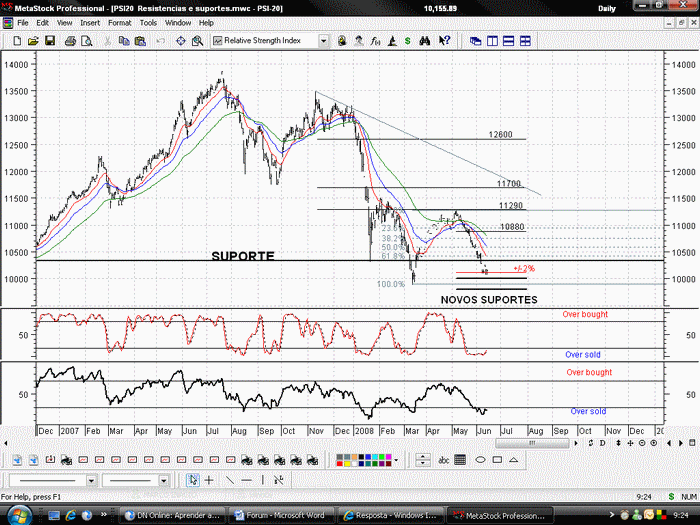700x525 pixels.
Task: Select the abc text annotation tool
Action: pos(443,460)
